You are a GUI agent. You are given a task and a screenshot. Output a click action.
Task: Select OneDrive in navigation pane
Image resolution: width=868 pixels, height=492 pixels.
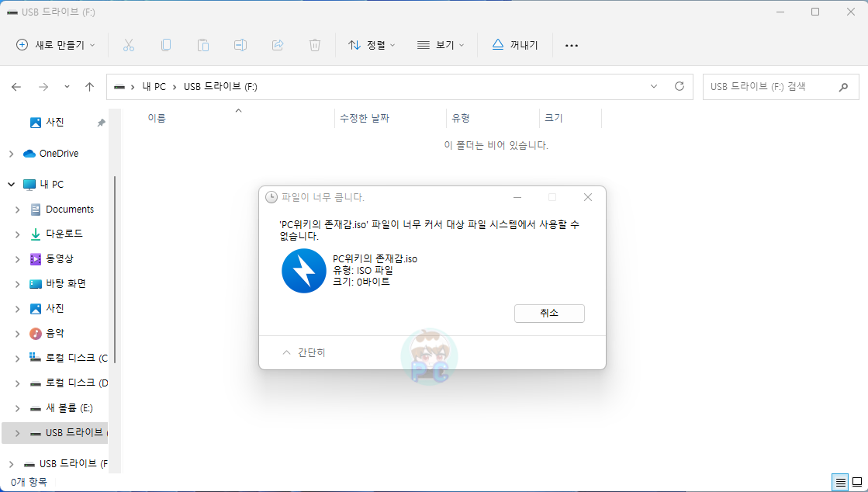click(59, 154)
